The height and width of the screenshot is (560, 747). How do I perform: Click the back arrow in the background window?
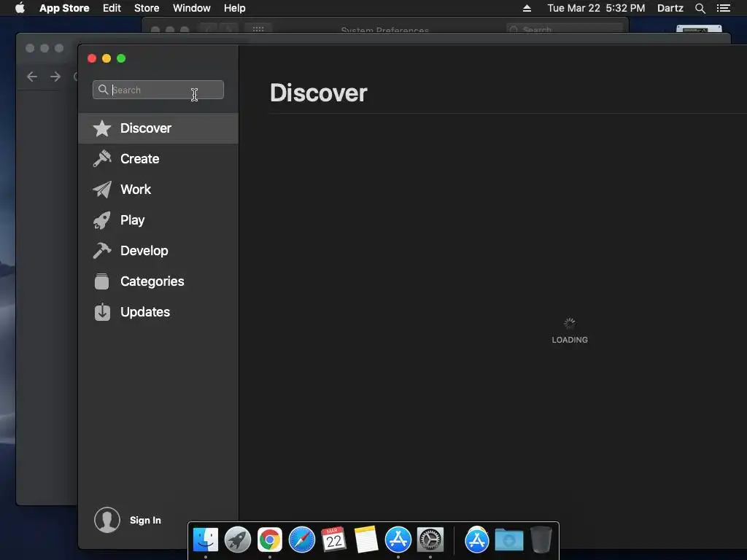pyautogui.click(x=32, y=77)
